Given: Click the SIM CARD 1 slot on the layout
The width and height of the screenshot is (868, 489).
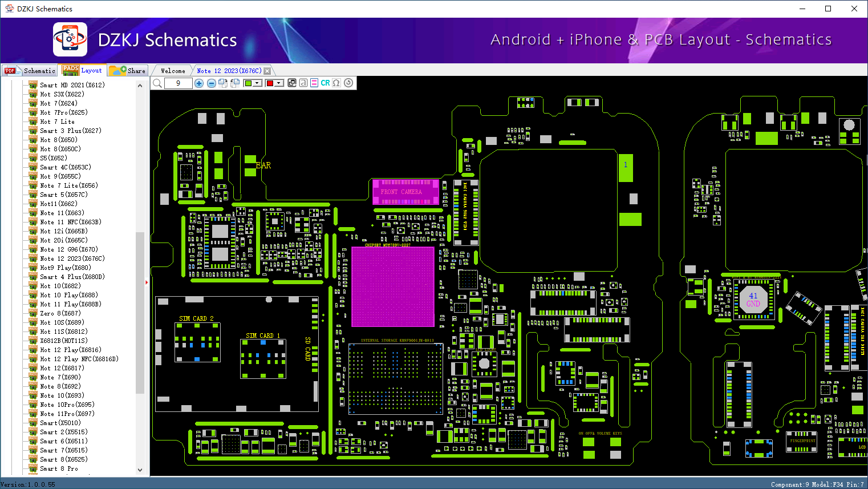Looking at the screenshot, I should [x=263, y=358].
